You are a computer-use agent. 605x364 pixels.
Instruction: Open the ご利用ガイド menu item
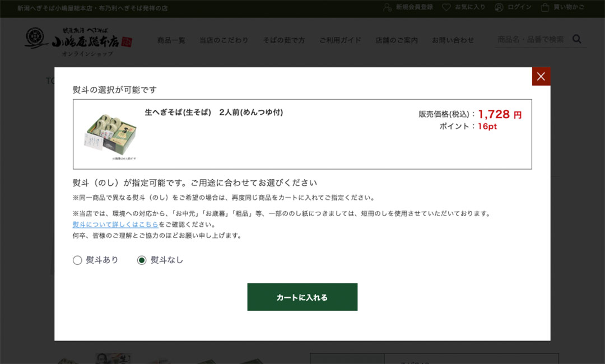tap(340, 40)
